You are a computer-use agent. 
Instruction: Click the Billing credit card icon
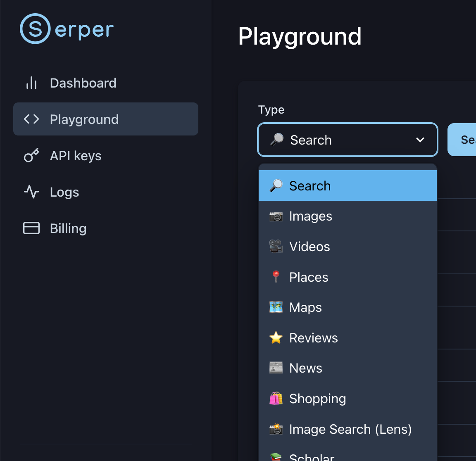pos(31,228)
